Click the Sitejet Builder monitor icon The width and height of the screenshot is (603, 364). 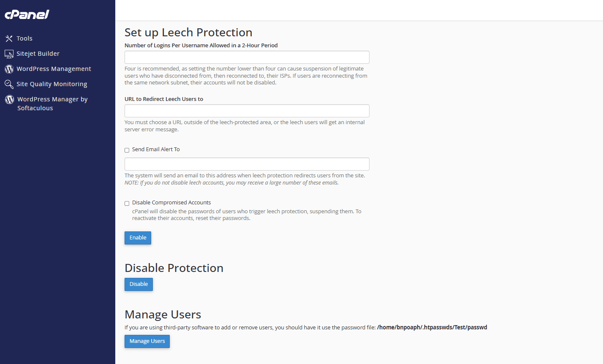point(9,54)
